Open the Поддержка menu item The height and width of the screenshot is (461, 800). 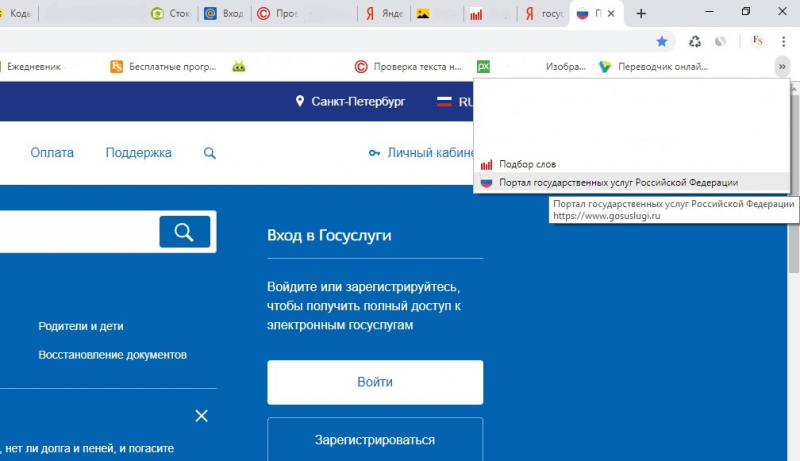(x=138, y=152)
